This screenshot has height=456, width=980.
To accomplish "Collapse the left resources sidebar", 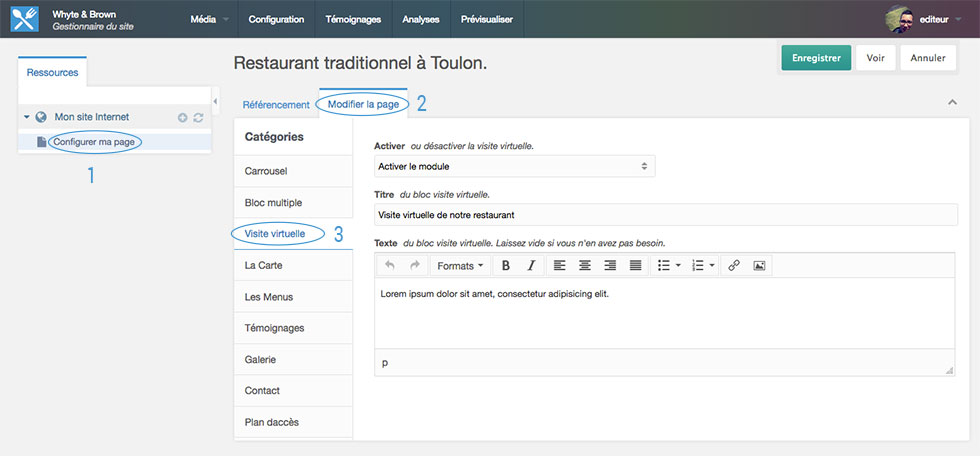I will pos(216,100).
